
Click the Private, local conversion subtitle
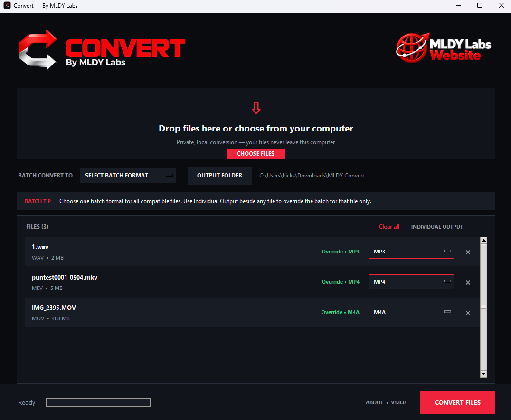[x=256, y=142]
